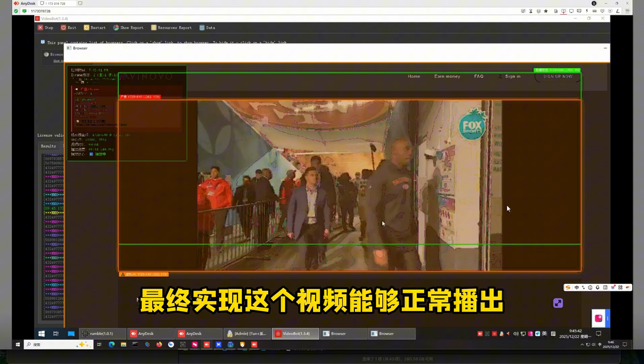Expand local system tray hidden icons
The width and height of the screenshot is (644, 364).
click(582, 344)
